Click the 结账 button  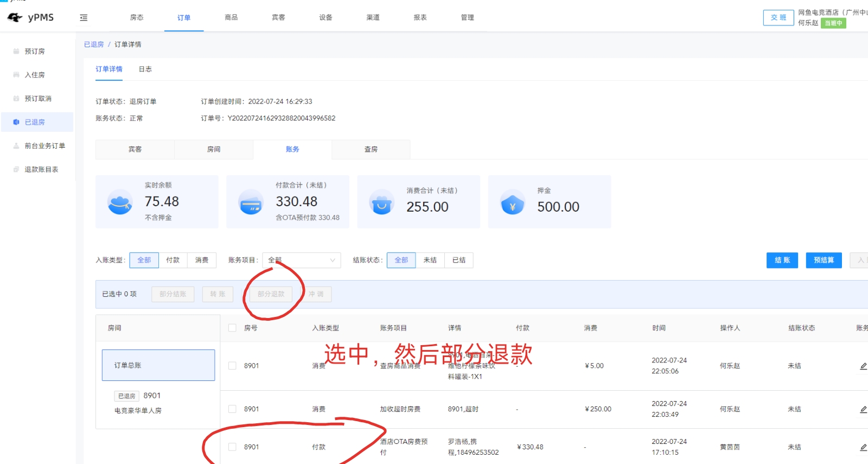pos(782,260)
